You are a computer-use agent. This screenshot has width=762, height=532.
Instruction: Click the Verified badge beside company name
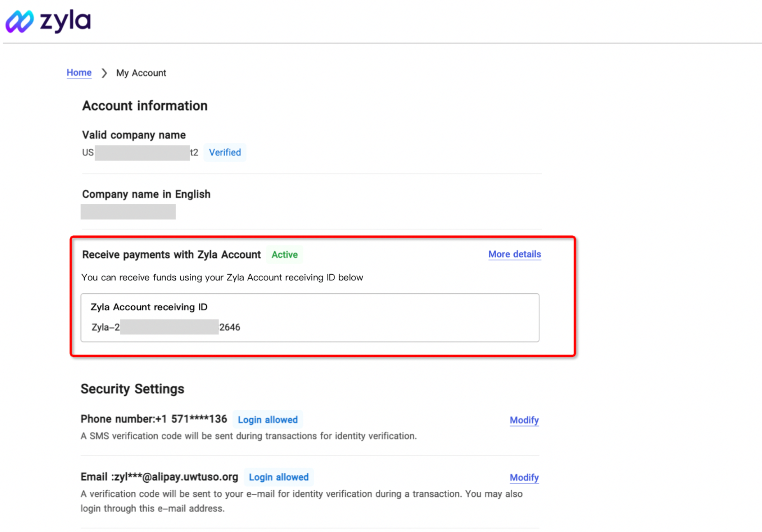(225, 153)
